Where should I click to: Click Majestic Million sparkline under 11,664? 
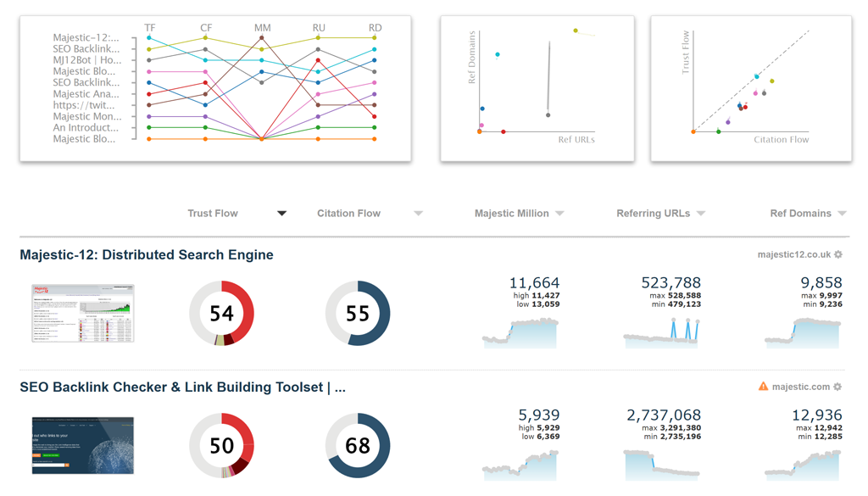tap(520, 332)
